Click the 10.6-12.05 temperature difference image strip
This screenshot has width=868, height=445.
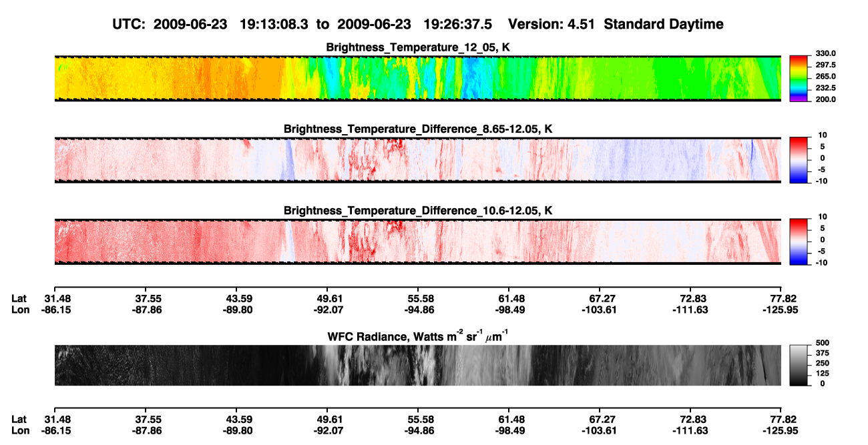[x=418, y=242]
